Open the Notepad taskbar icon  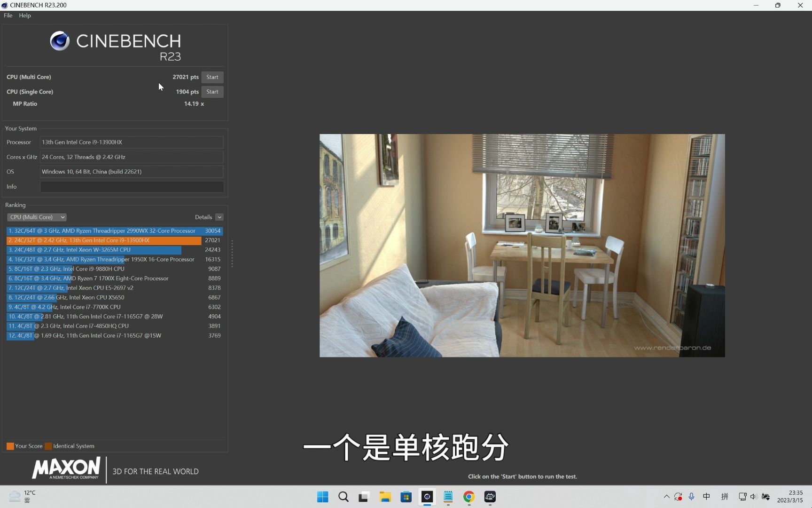[448, 497]
